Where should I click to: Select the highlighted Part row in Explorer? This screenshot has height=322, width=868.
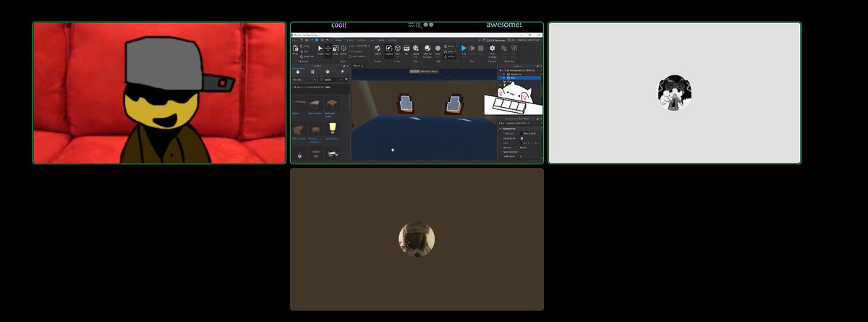pyautogui.click(x=520, y=78)
